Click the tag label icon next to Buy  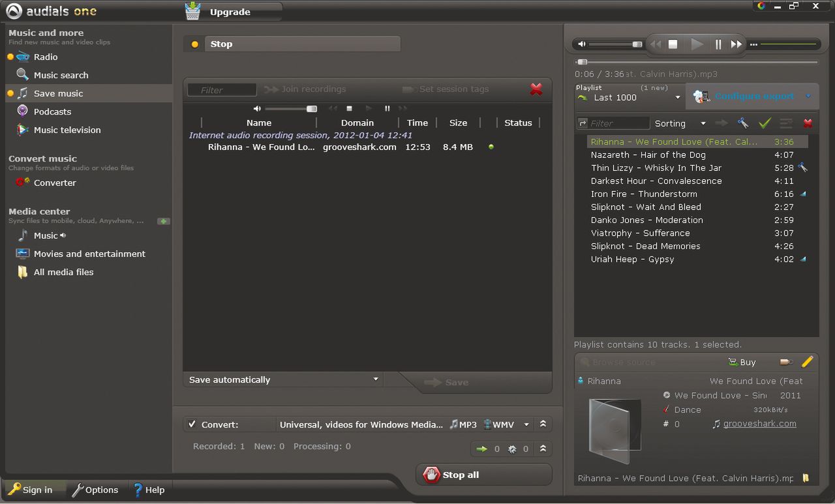786,362
